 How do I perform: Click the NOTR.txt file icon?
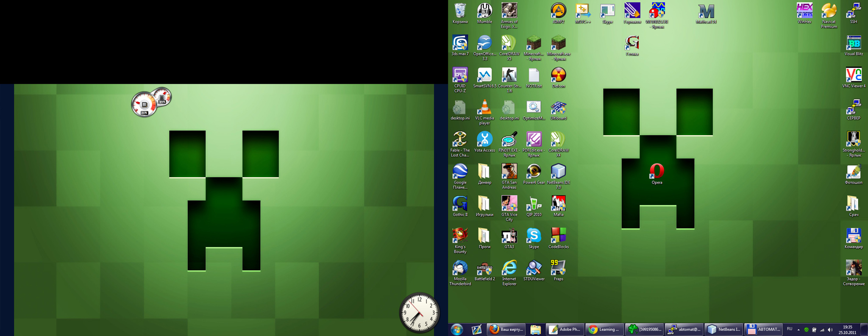click(534, 75)
